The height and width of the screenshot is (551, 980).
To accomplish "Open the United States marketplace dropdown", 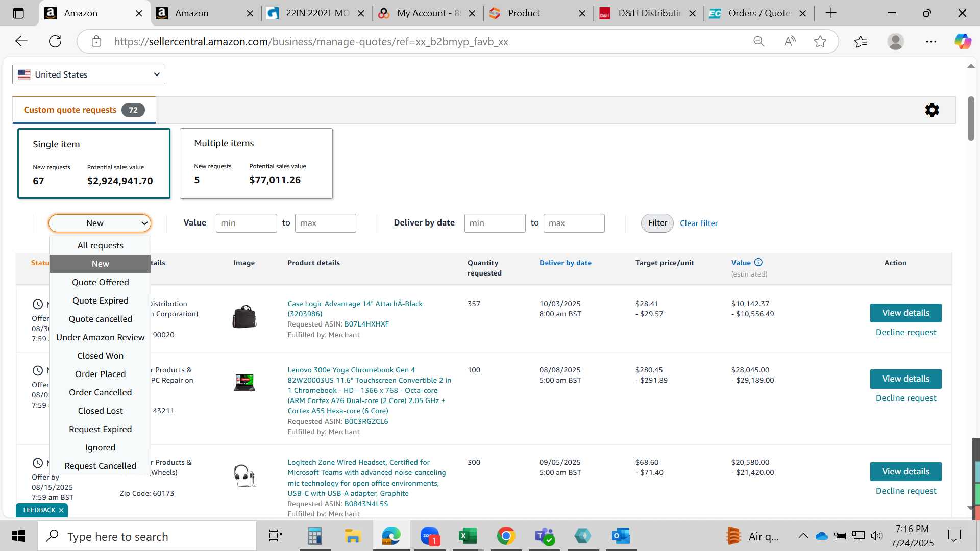I will (x=89, y=74).
